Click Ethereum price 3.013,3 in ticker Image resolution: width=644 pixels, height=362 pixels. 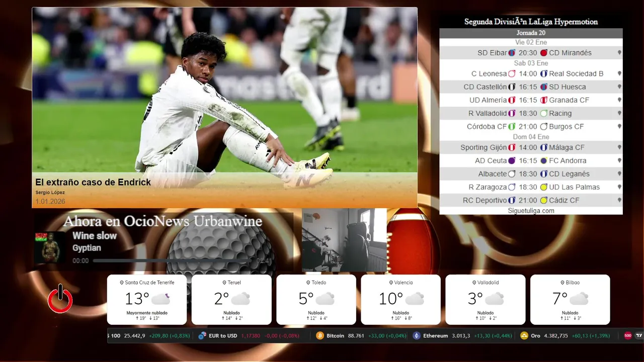click(x=460, y=336)
